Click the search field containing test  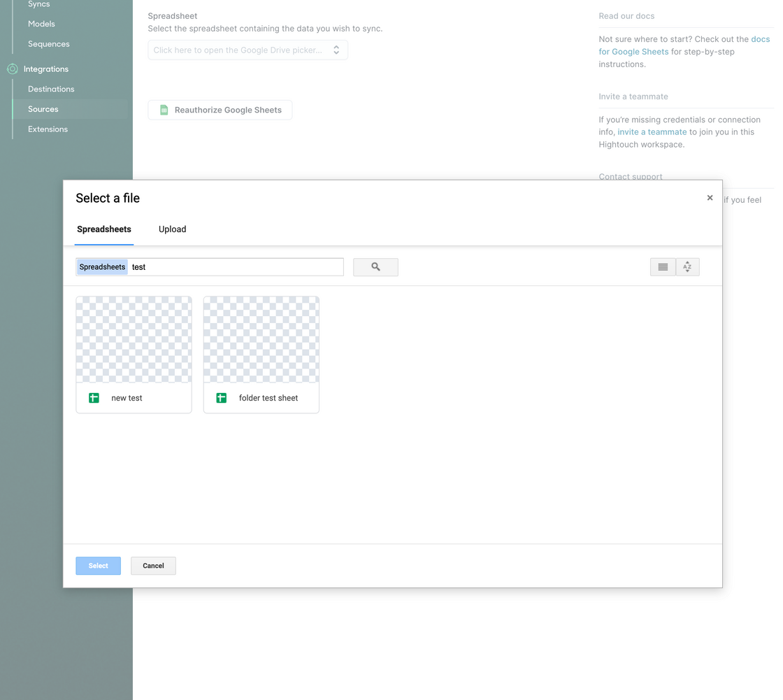235,267
